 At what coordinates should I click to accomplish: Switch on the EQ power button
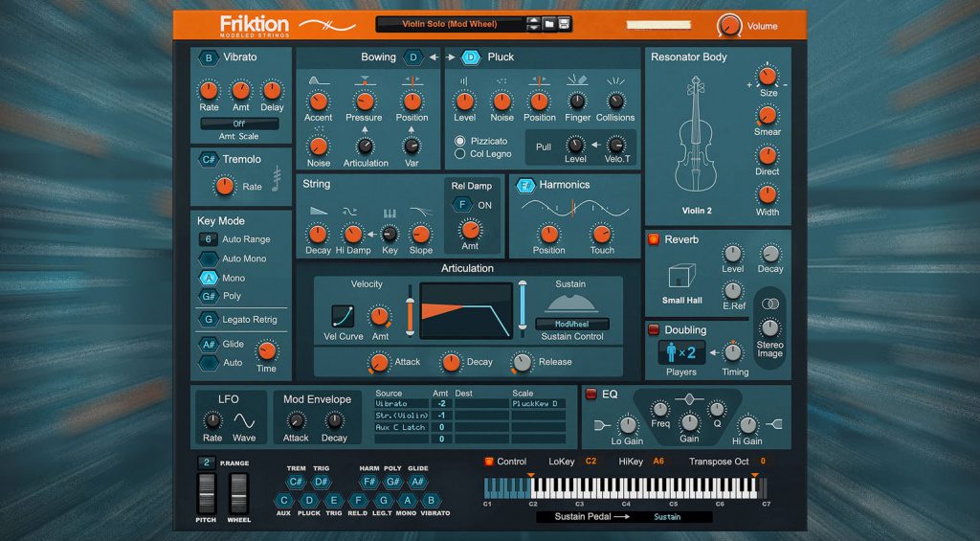590,394
